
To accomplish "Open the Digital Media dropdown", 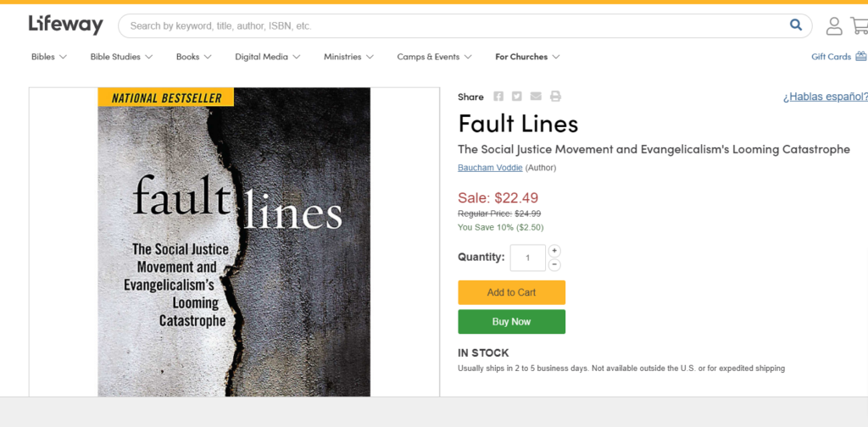I will [267, 57].
